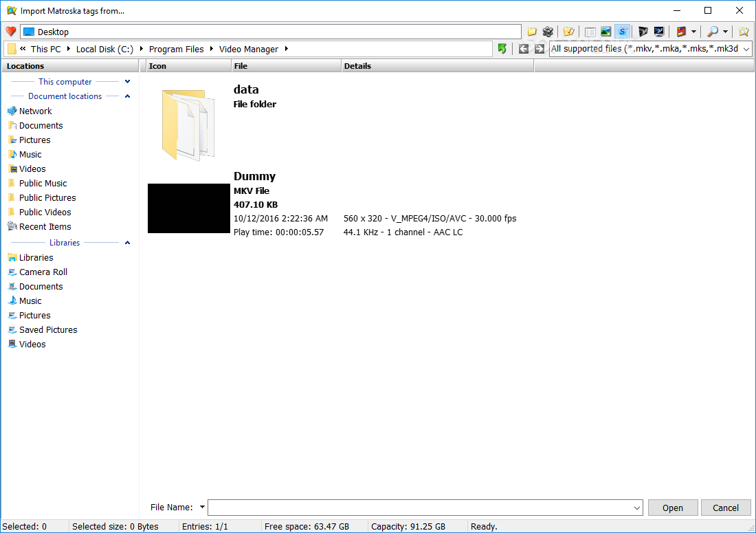
Task: Switch to details list view icon
Action: point(590,32)
